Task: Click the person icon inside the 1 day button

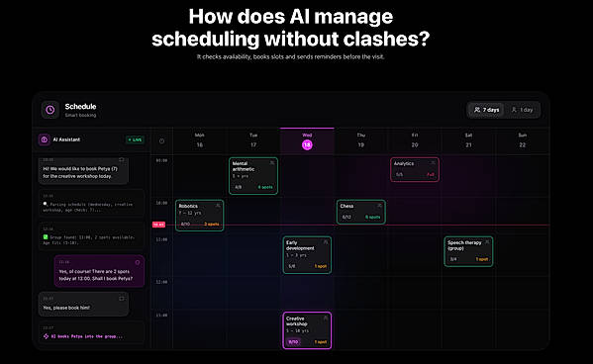Action: 514,110
